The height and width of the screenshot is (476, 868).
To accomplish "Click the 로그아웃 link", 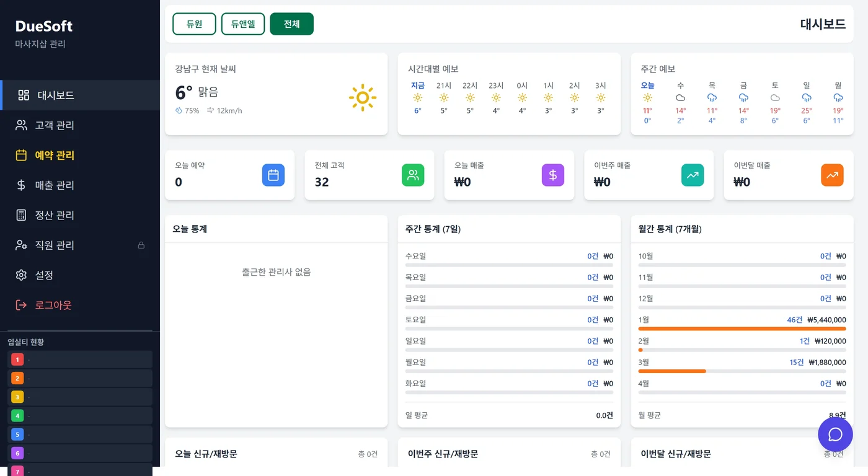I will (x=80, y=305).
